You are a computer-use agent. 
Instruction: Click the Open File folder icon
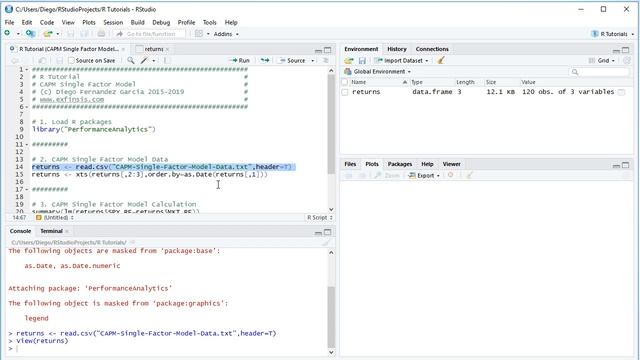[48, 34]
